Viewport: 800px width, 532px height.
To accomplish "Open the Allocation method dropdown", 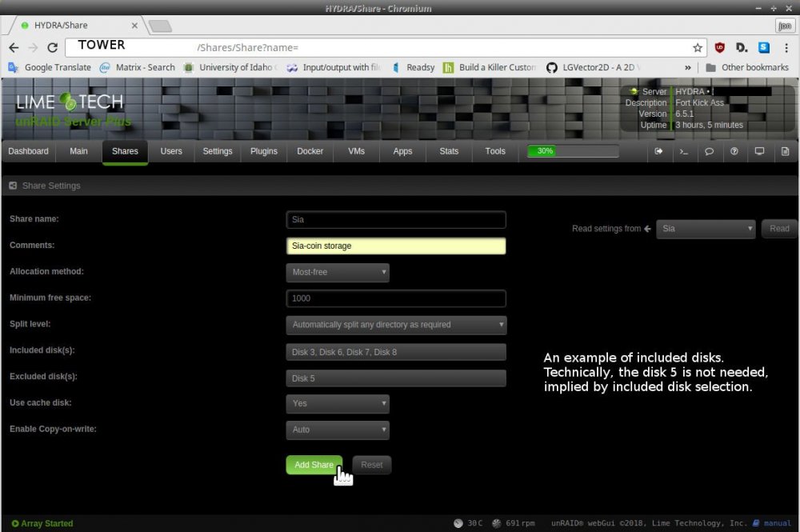I will click(338, 272).
